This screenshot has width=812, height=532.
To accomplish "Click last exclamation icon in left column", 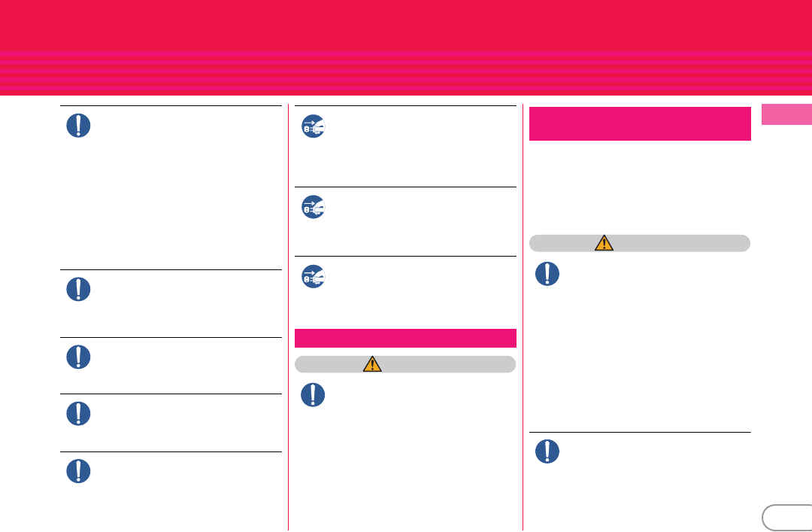I will [x=78, y=471].
